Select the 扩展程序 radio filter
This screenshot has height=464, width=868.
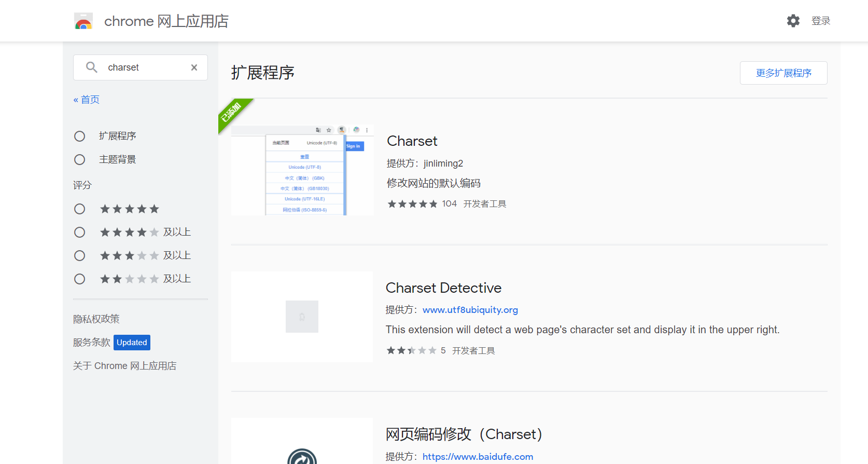point(79,136)
